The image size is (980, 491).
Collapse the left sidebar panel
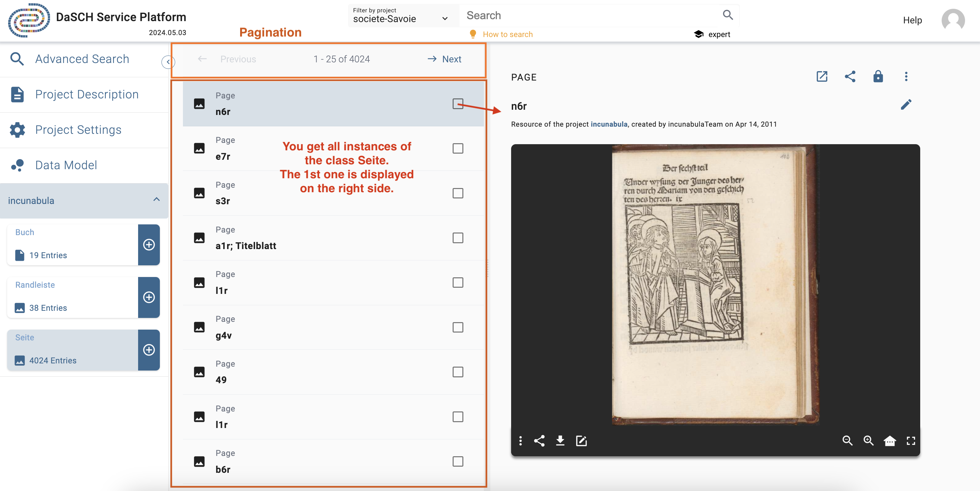click(168, 62)
